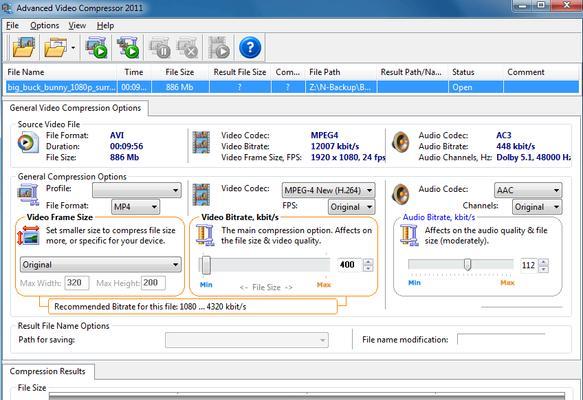The image size is (583, 400).
Task: Open video file toolbar icon
Action: pos(24,47)
